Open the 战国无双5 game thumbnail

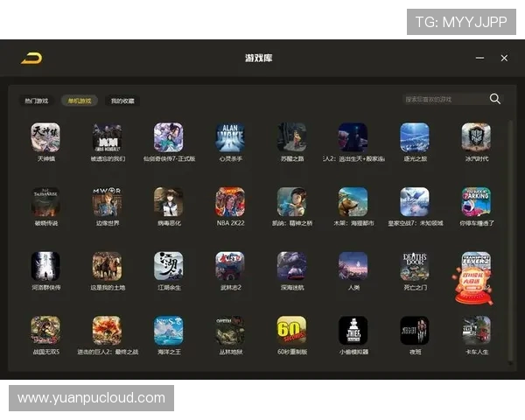(45, 331)
